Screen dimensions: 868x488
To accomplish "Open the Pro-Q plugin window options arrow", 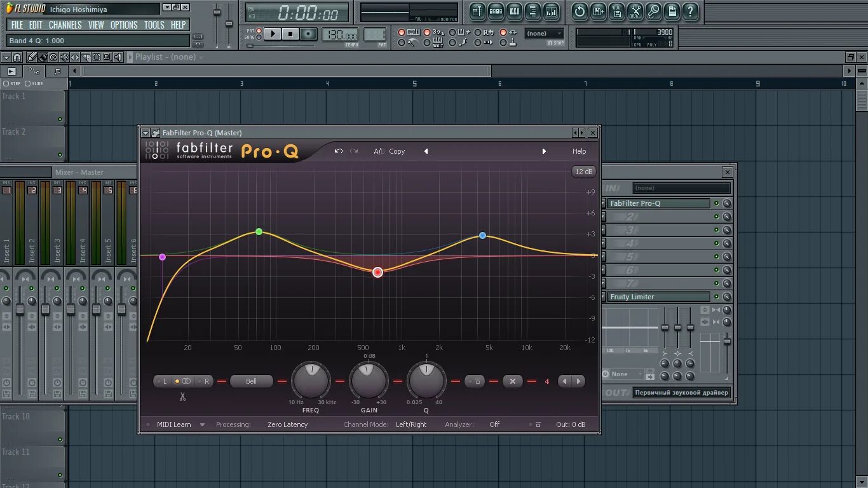I will coord(146,133).
